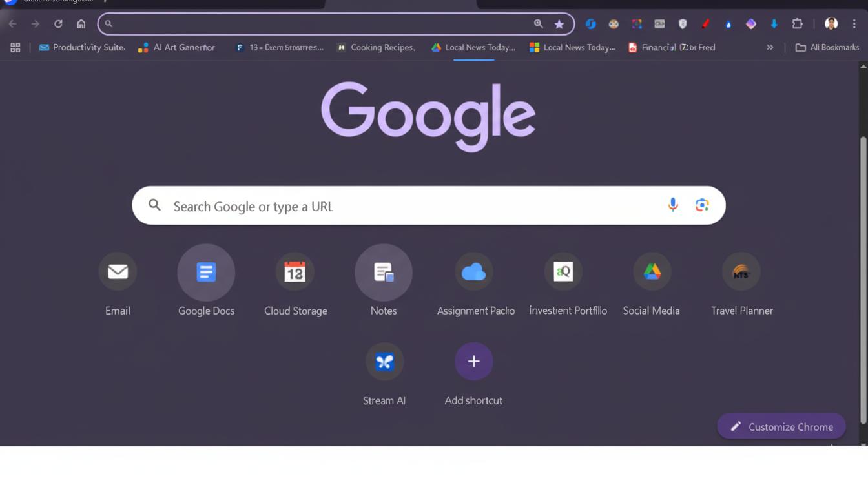Image resolution: width=868 pixels, height=496 pixels.
Task: Open Chrome three-dot menu
Action: [854, 24]
